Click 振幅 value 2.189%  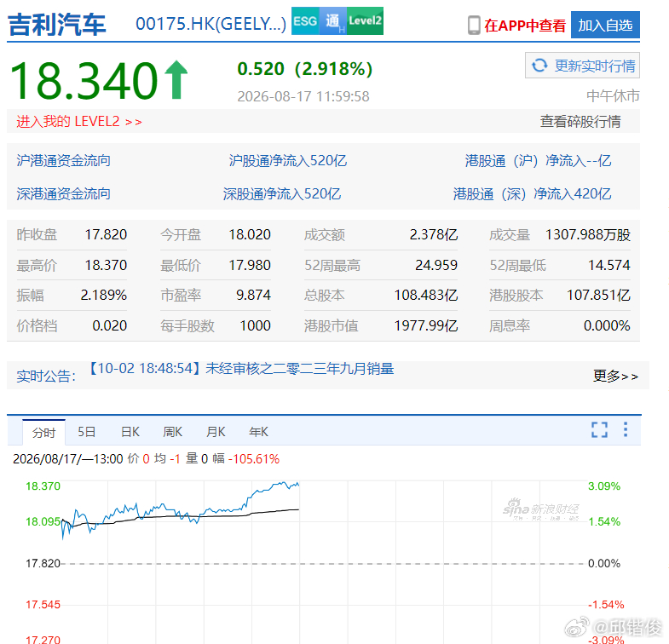pyautogui.click(x=104, y=295)
